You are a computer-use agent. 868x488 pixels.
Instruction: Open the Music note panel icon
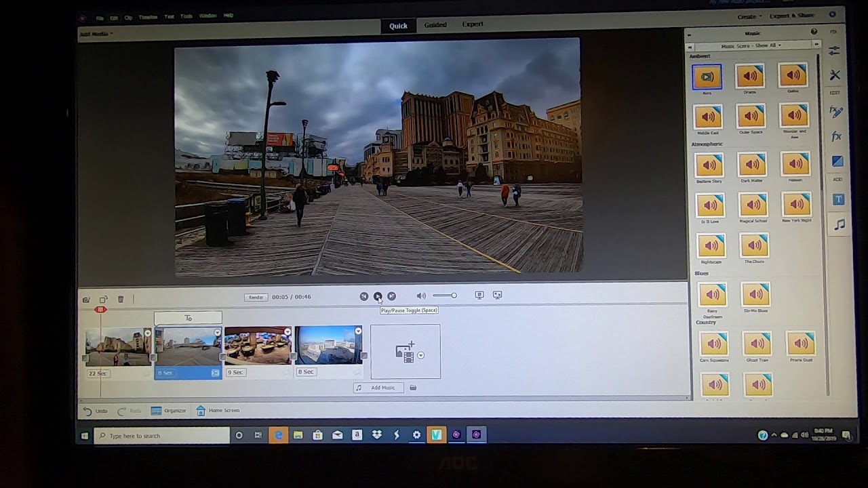[840, 224]
